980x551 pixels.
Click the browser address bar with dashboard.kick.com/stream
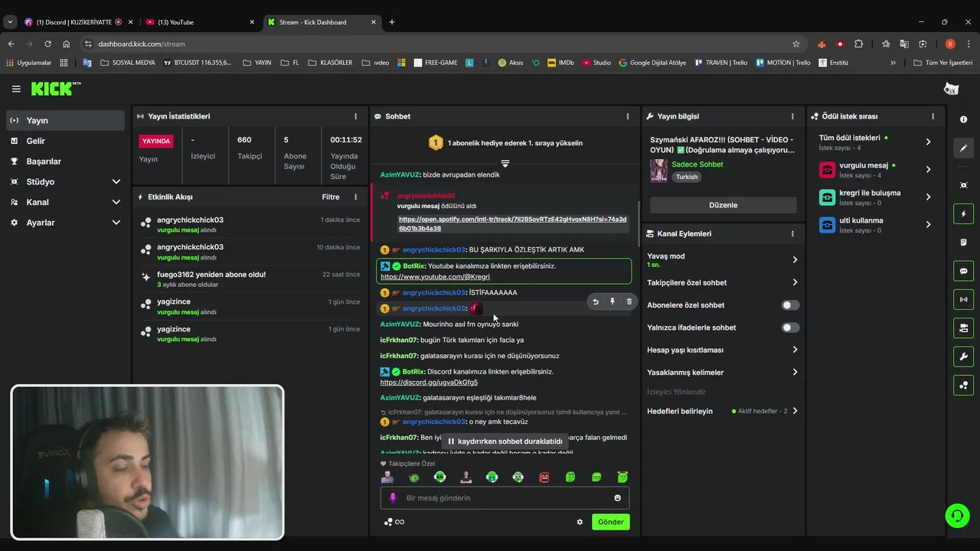pyautogui.click(x=440, y=44)
